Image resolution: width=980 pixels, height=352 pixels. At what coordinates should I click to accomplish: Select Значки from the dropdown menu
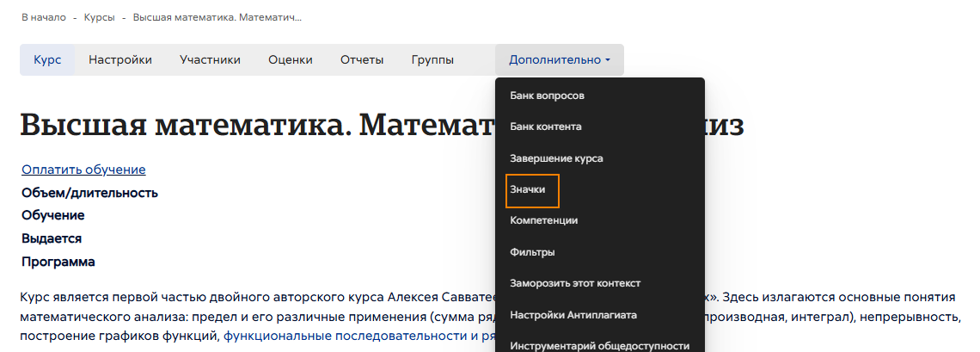(528, 188)
